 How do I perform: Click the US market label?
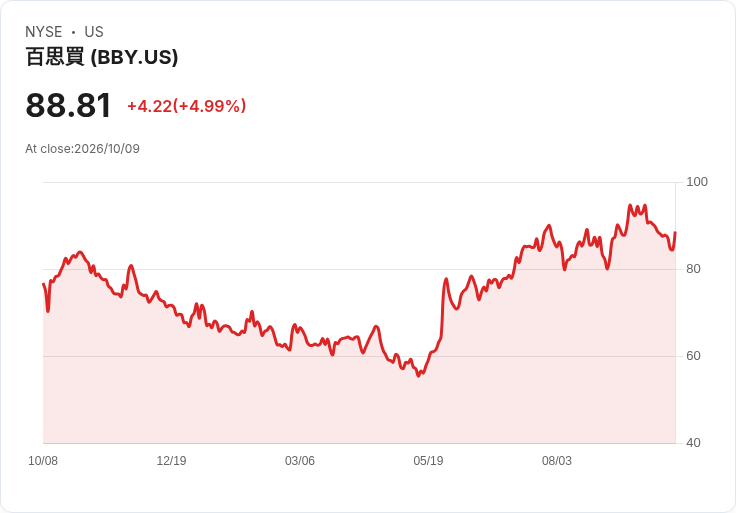point(94,32)
